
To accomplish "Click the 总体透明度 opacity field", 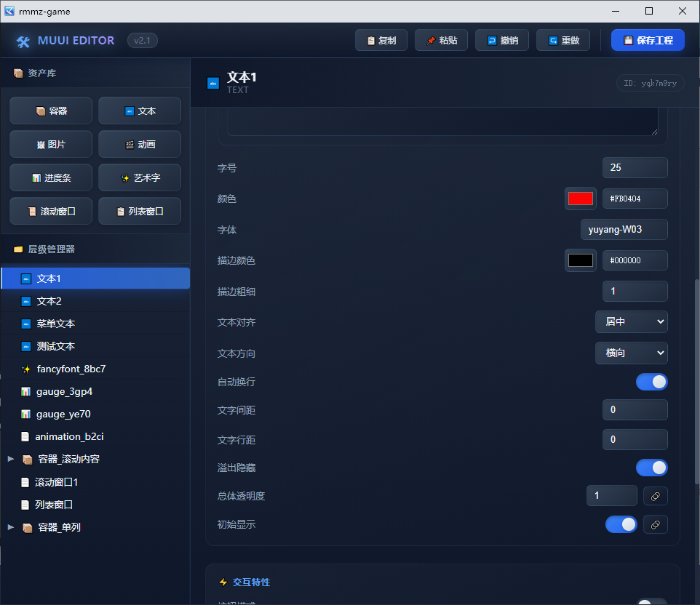I will click(x=612, y=496).
